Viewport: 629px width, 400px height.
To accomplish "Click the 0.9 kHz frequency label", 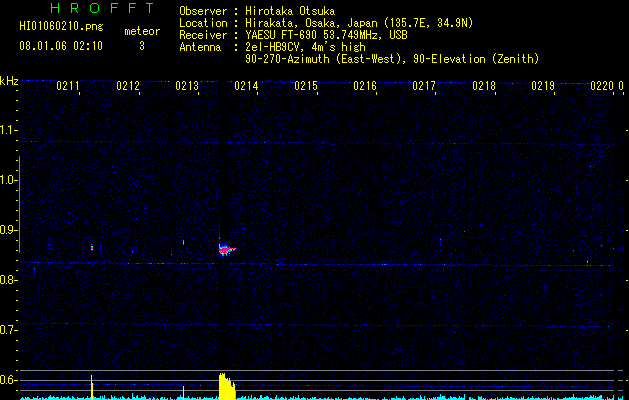I will (8, 230).
